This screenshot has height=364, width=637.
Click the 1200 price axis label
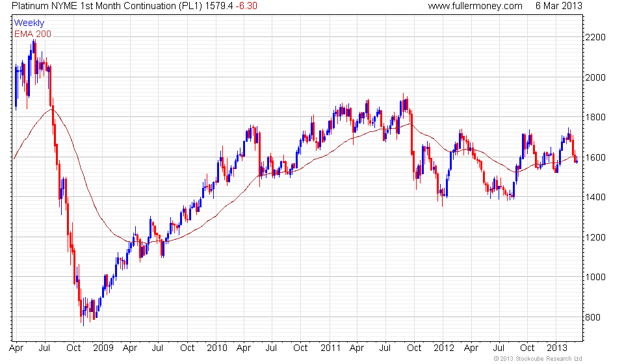(595, 238)
